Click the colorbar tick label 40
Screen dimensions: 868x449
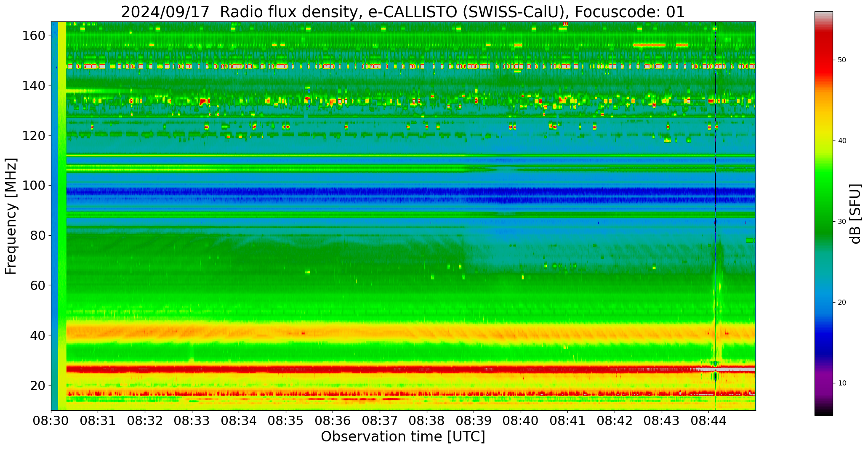point(842,141)
